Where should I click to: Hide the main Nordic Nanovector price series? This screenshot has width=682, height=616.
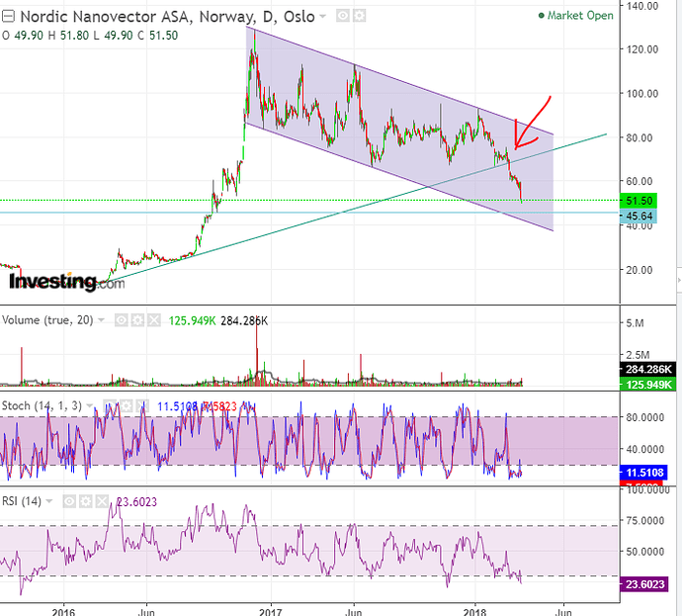[343, 16]
